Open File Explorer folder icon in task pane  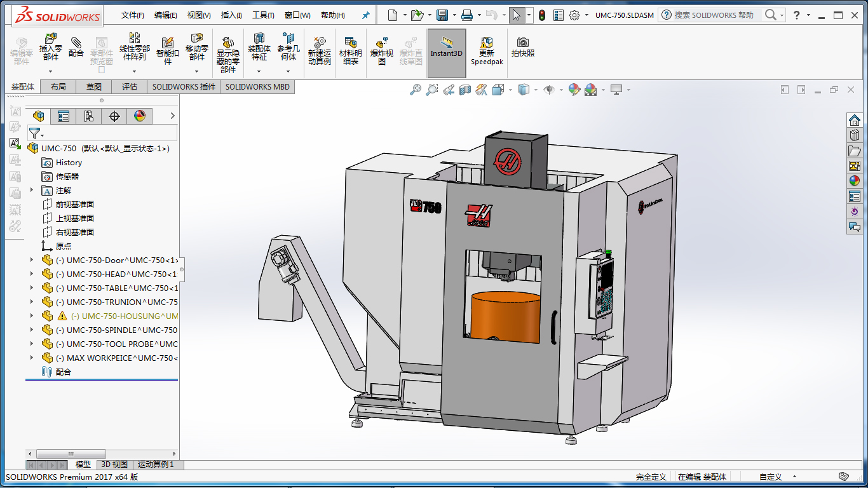[x=855, y=150]
